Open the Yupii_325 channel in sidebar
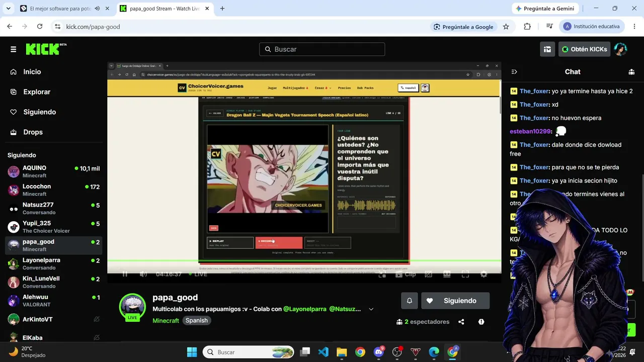Screen dimensions: 644x362 [54, 227]
